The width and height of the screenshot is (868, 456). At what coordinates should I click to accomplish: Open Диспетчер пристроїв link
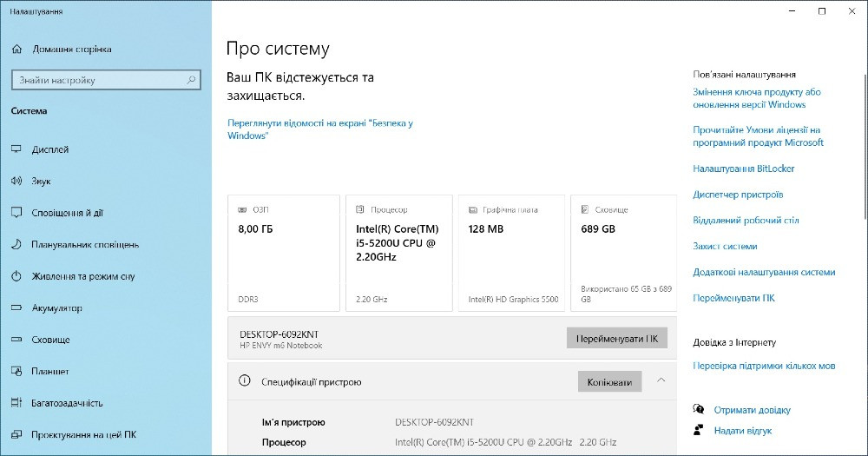[x=738, y=195]
